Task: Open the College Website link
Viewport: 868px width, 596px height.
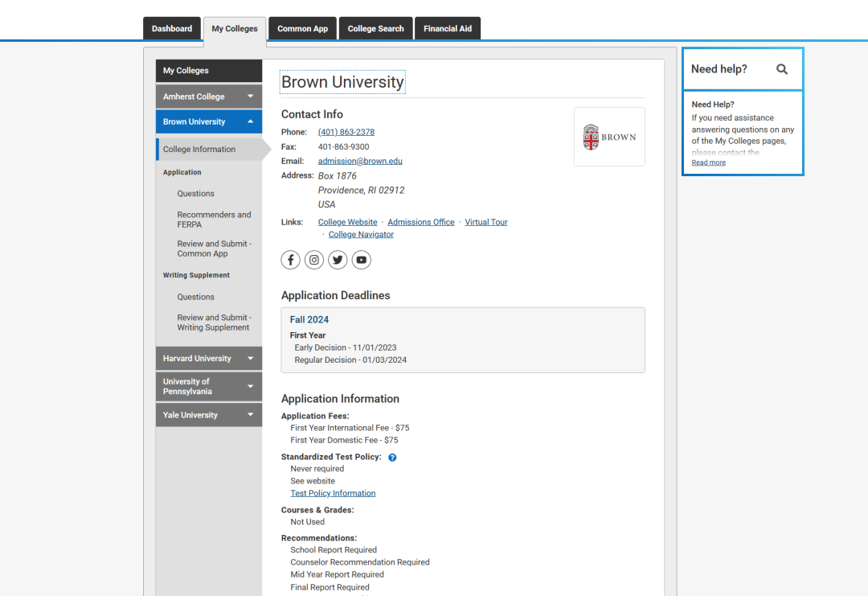Action: point(347,222)
